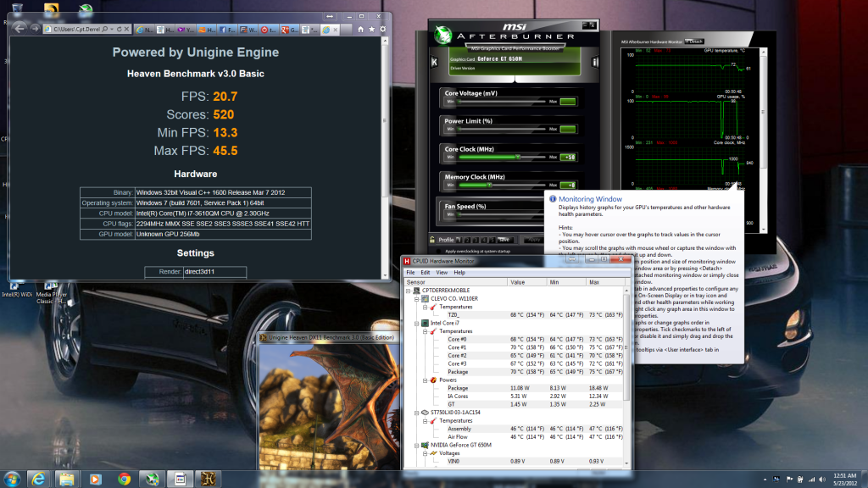Toggle the Afterburner profile lock icon
Viewport: 868px width, 488px height.
click(432, 240)
